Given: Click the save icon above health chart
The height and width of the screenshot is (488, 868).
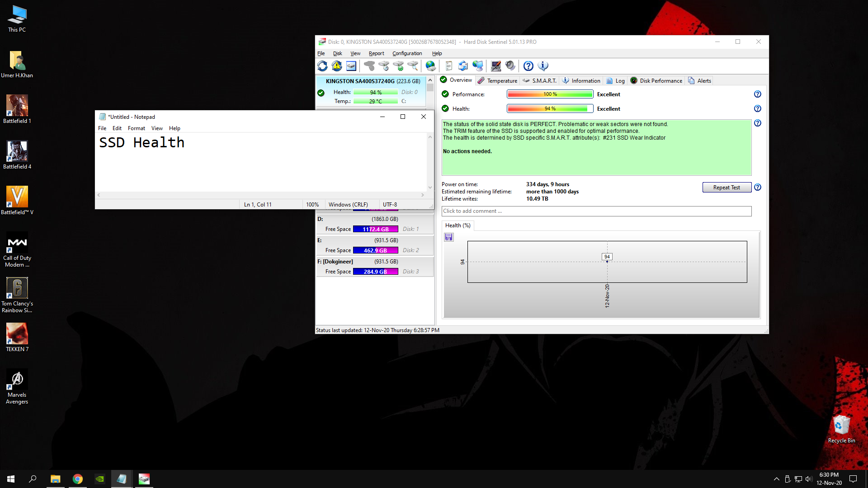Looking at the screenshot, I should tap(449, 237).
